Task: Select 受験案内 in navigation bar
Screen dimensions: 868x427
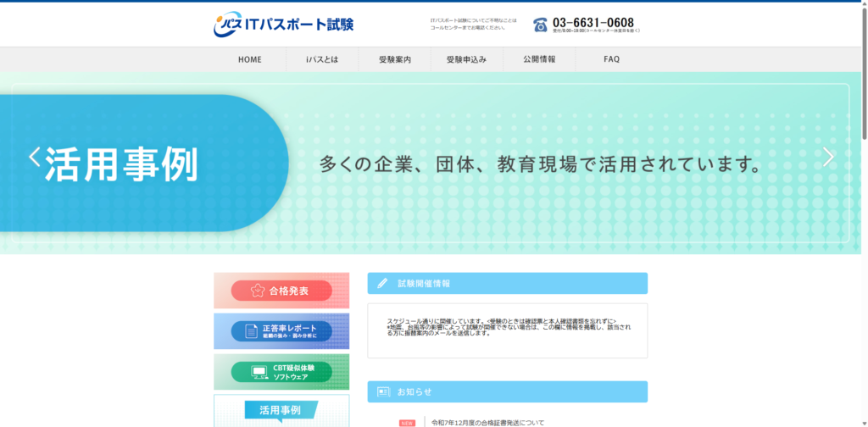Action: 394,59
